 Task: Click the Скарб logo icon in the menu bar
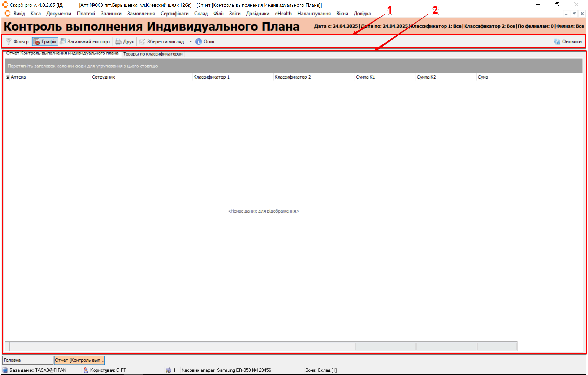[x=7, y=13]
